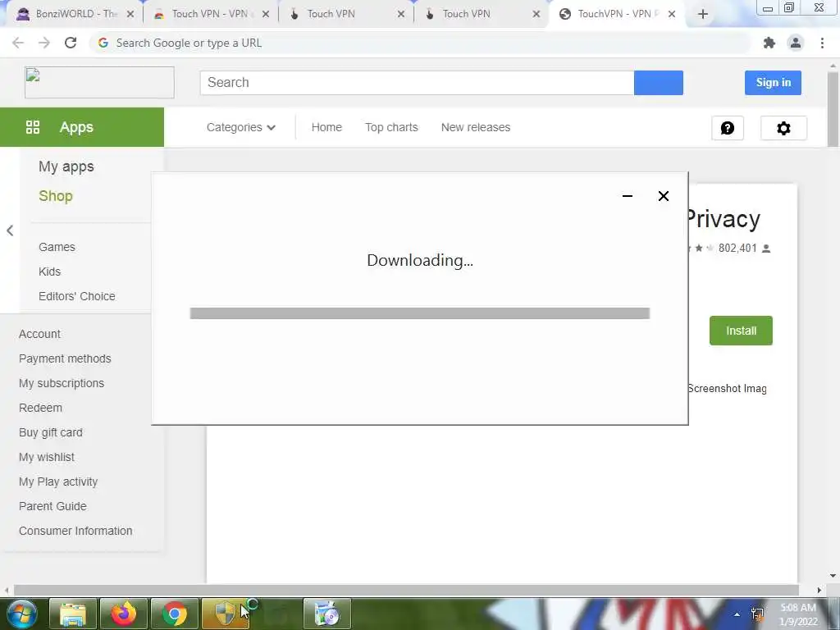Click the Sign in button
Image resolution: width=840 pixels, height=630 pixels.
773,83
